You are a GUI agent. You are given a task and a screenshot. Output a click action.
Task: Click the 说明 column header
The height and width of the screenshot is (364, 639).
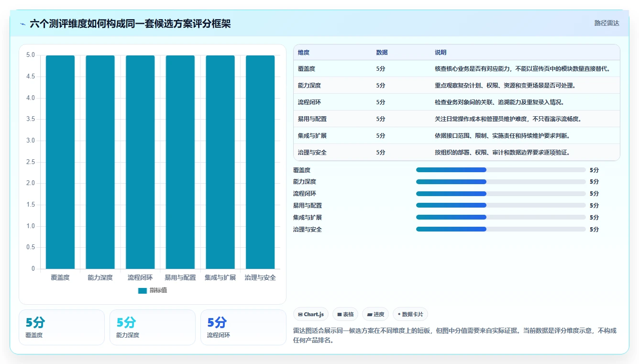coord(441,53)
